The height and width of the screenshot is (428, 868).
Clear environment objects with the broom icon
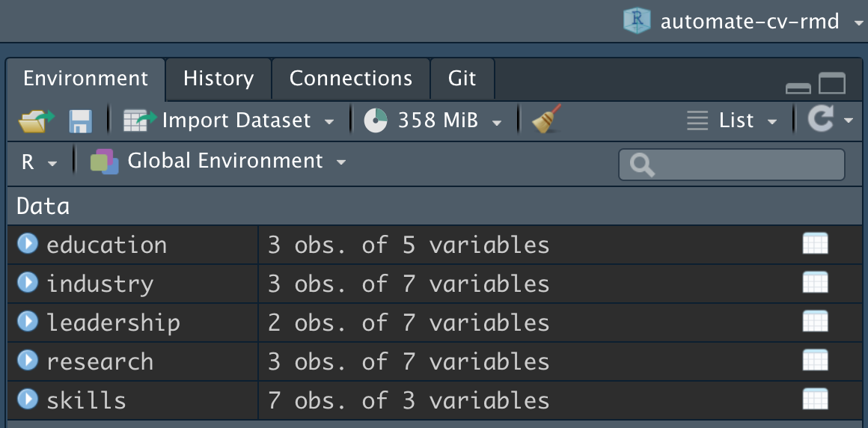(546, 120)
